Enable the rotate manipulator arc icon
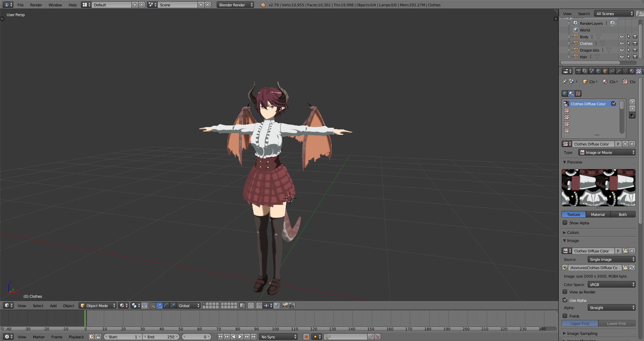 click(166, 305)
